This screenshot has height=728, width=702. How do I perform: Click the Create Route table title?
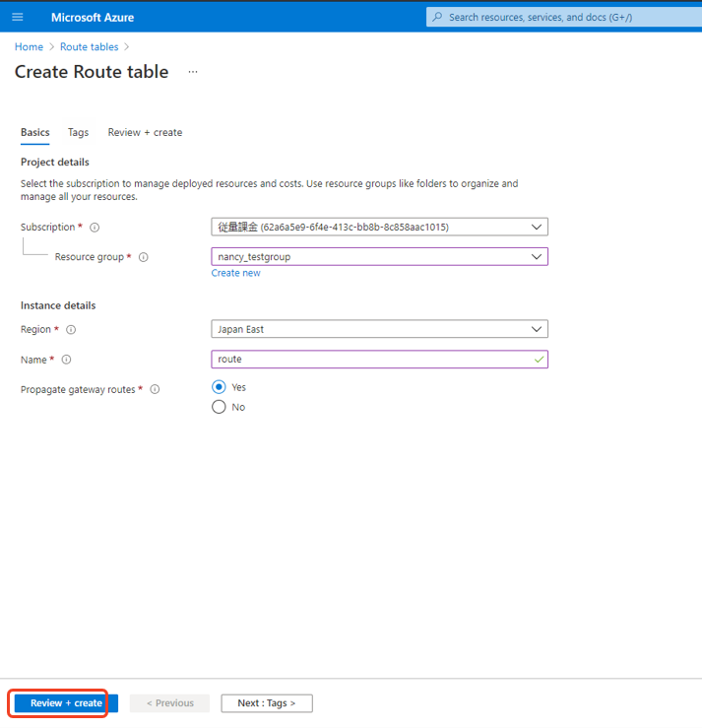pos(92,72)
